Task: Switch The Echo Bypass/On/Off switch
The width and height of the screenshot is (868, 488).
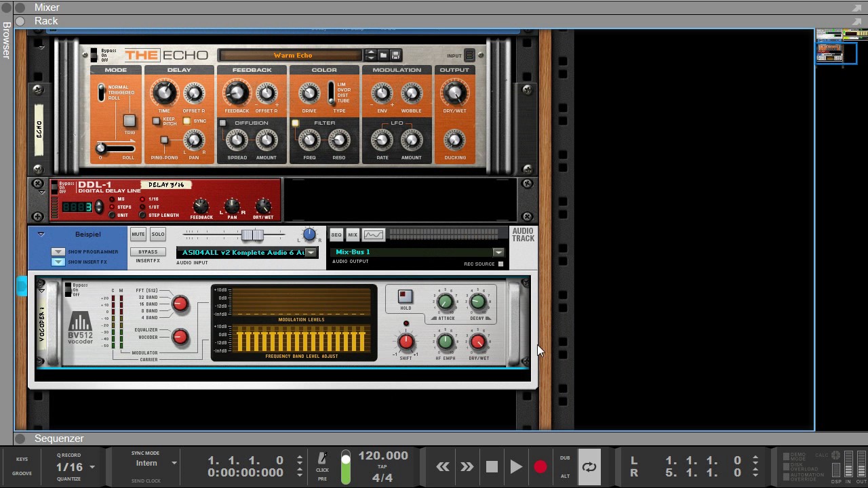Action: coord(94,55)
